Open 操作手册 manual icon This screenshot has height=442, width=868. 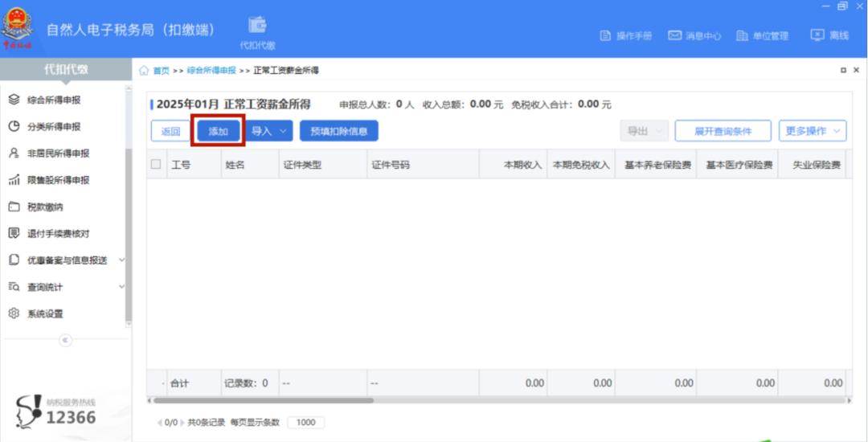606,36
